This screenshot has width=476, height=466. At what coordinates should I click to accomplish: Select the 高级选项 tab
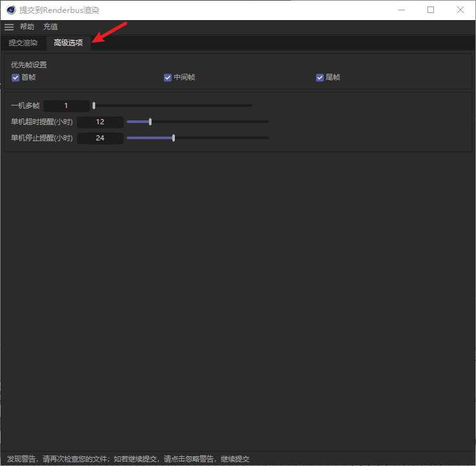tap(68, 43)
